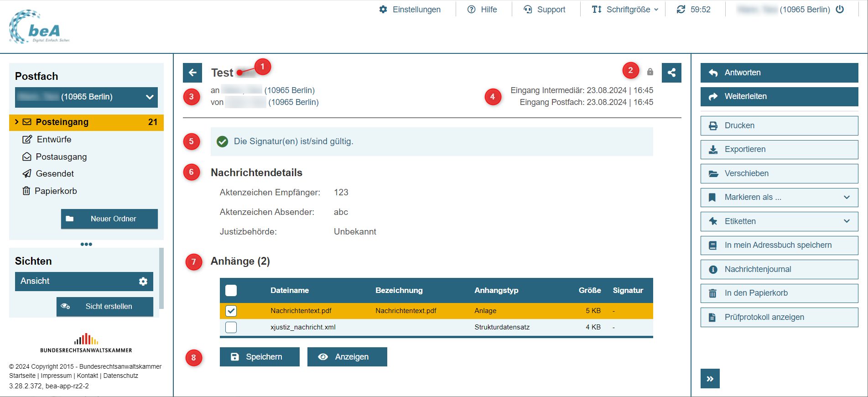Screen dimensions: 868x397
Task: Check the xjustiz_nachricht.xml attachment checkbox
Action: pyautogui.click(x=231, y=327)
